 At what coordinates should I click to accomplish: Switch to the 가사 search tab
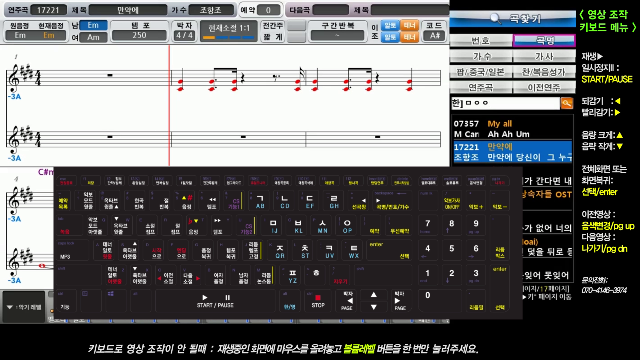tap(544, 56)
